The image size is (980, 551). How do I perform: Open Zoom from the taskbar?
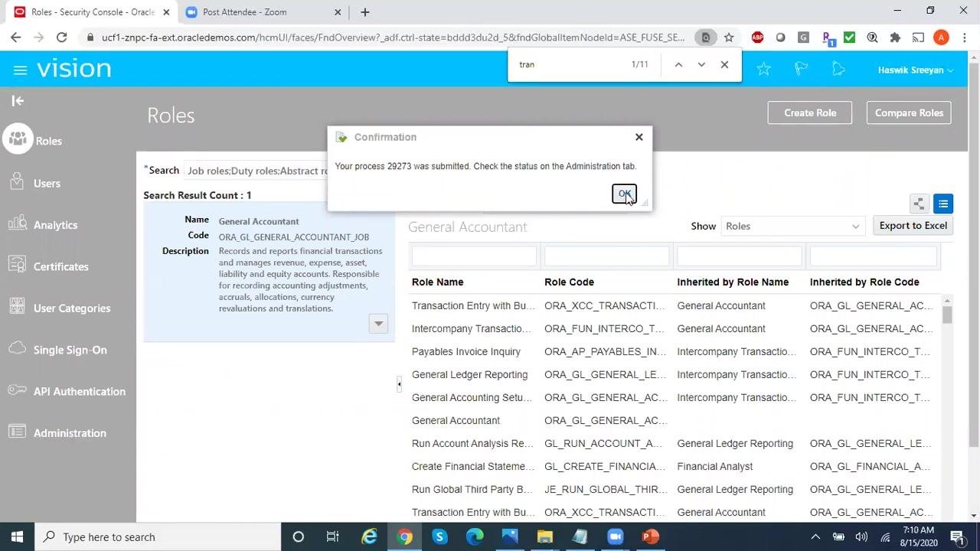(616, 536)
